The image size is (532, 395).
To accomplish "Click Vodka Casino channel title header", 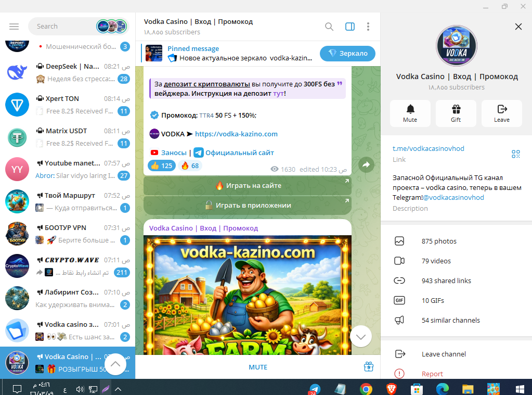I will tap(198, 22).
